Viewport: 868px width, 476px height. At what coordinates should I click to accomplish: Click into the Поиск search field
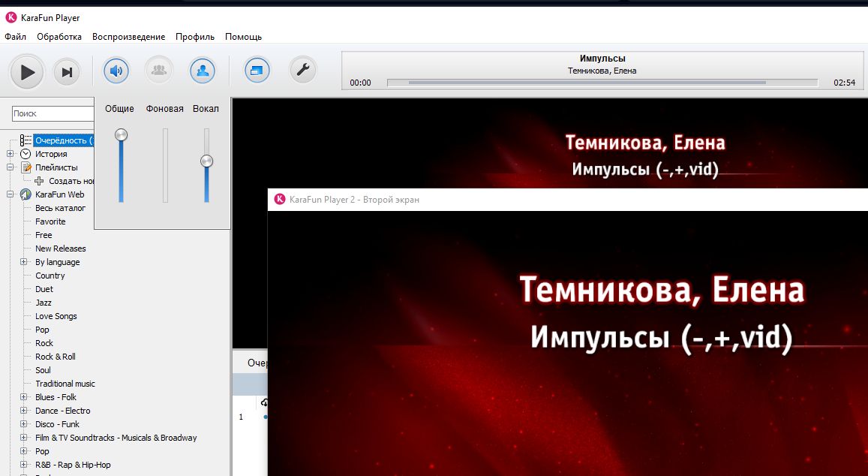tap(53, 113)
